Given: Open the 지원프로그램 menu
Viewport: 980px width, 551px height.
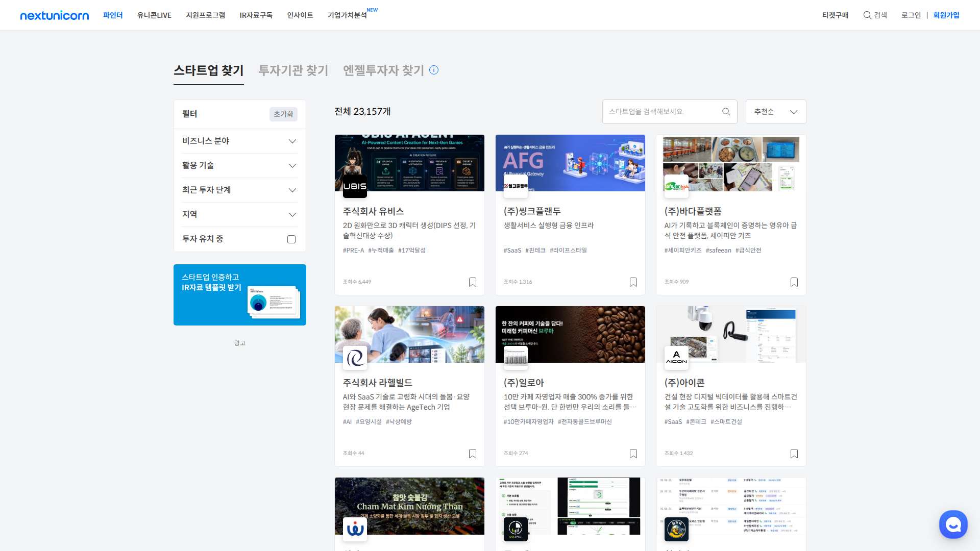Looking at the screenshot, I should pos(205,15).
